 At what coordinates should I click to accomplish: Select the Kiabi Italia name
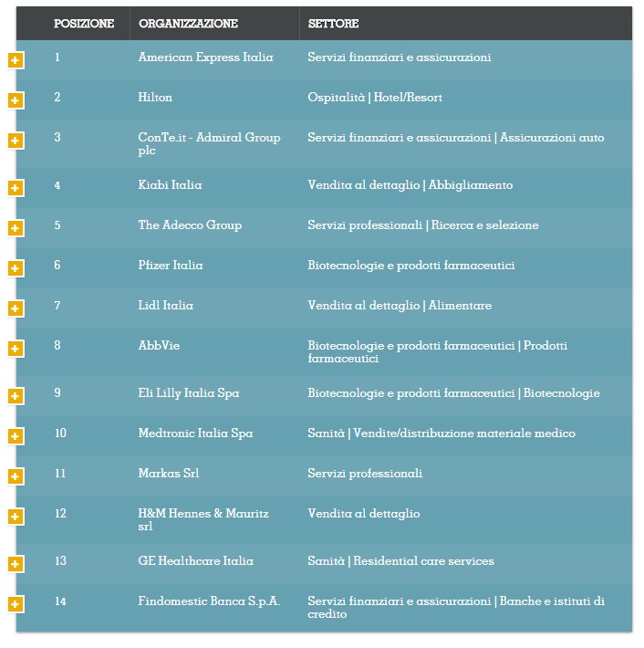coord(171,184)
